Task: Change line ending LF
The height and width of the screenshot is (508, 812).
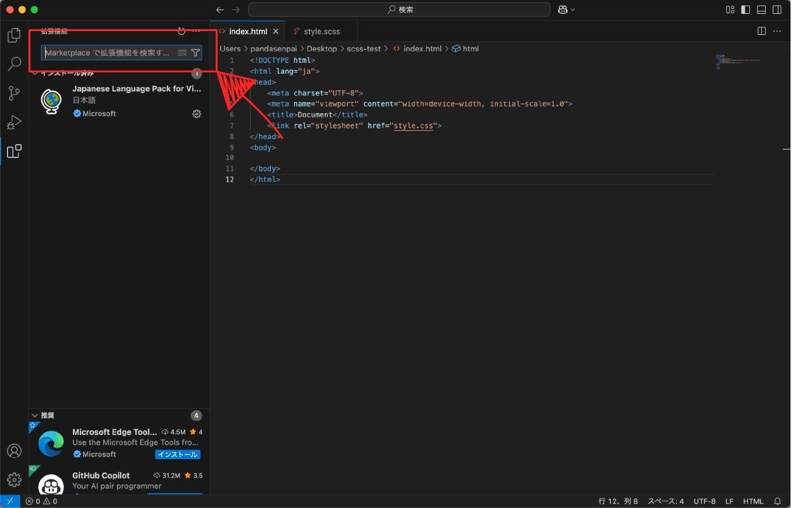Action: point(730,501)
